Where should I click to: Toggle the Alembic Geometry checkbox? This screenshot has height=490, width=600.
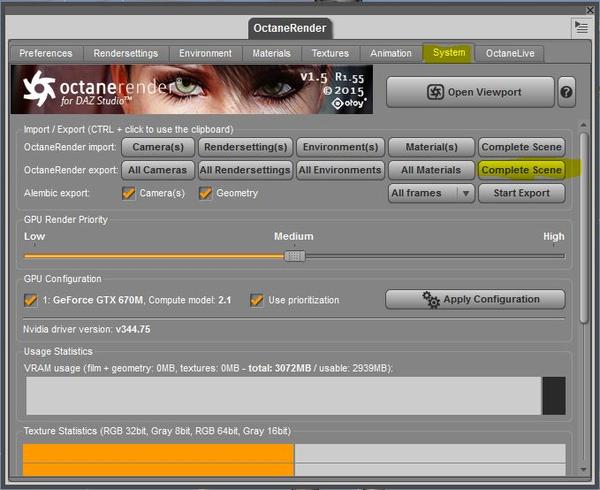coord(205,193)
